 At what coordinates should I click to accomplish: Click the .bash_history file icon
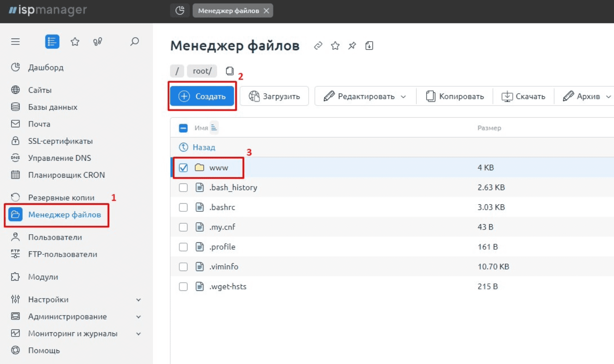[200, 188]
